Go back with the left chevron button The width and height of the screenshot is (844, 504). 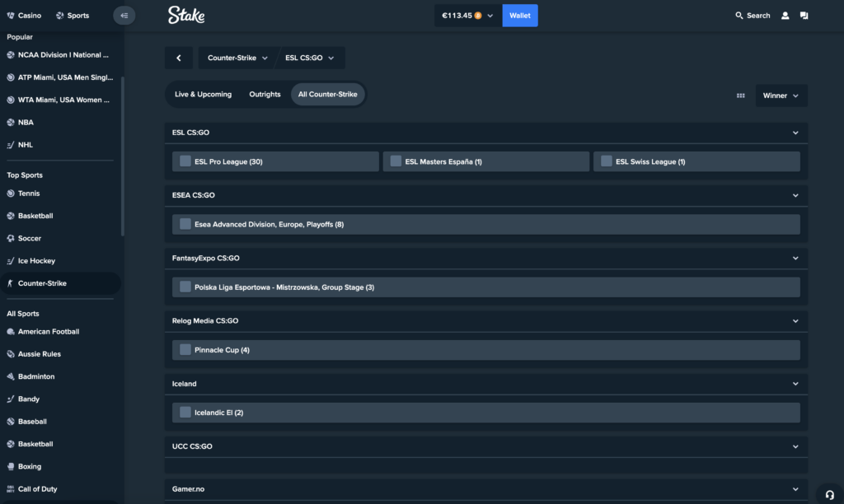[179, 58]
